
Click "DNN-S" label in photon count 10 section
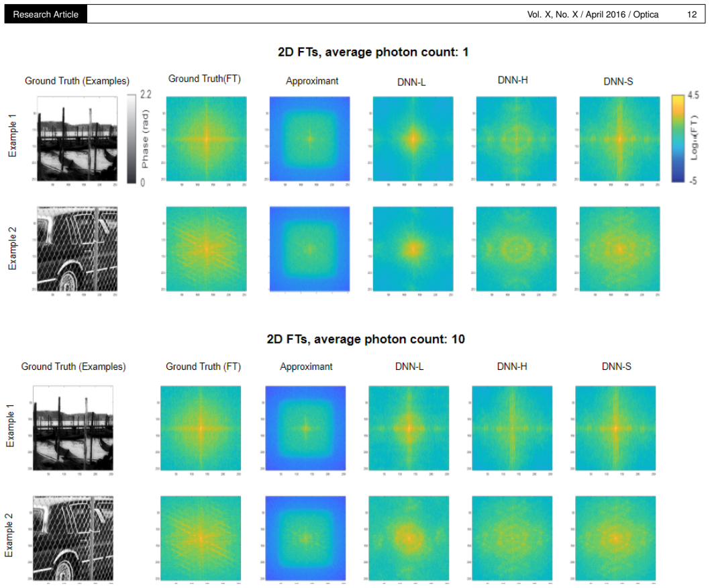click(x=616, y=366)
